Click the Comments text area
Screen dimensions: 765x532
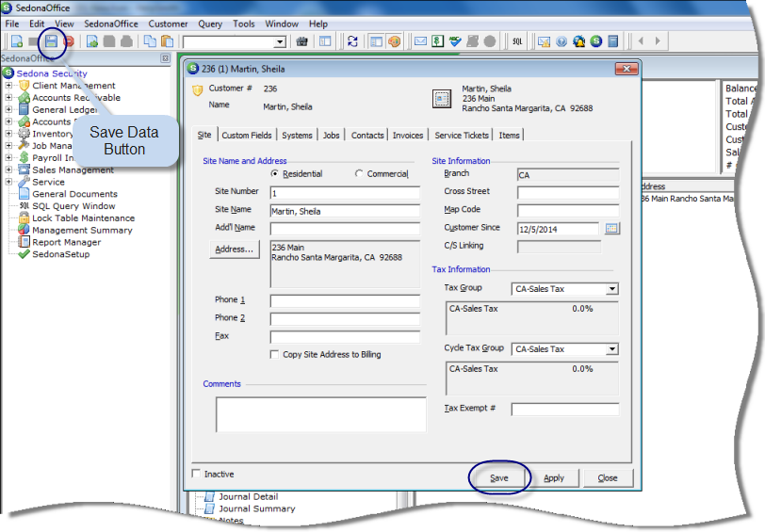321,414
